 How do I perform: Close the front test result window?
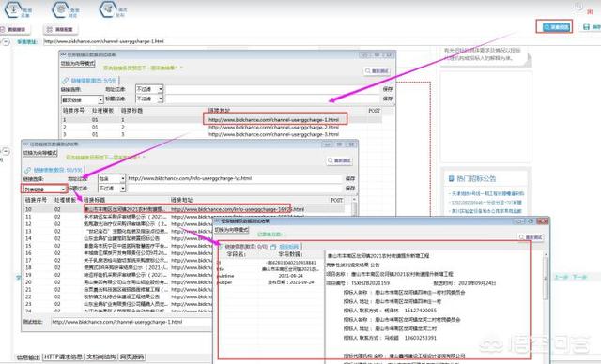543,221
